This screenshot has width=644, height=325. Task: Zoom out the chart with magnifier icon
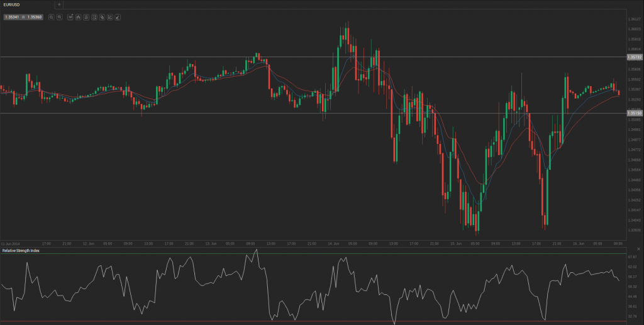(x=52, y=17)
